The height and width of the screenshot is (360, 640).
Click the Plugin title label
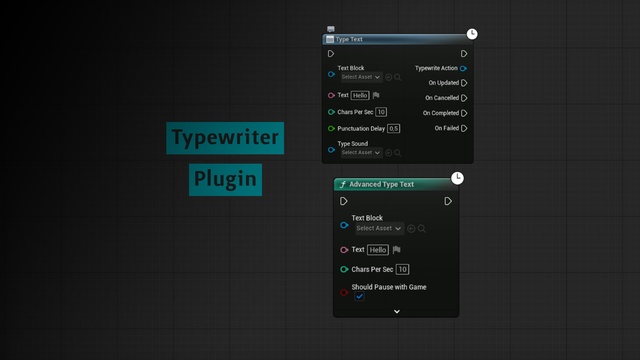coord(225,180)
